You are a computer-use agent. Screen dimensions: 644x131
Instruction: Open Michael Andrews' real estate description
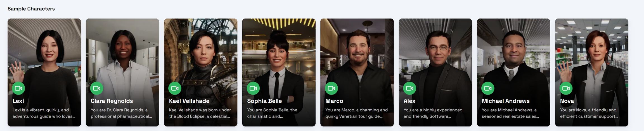510,113
